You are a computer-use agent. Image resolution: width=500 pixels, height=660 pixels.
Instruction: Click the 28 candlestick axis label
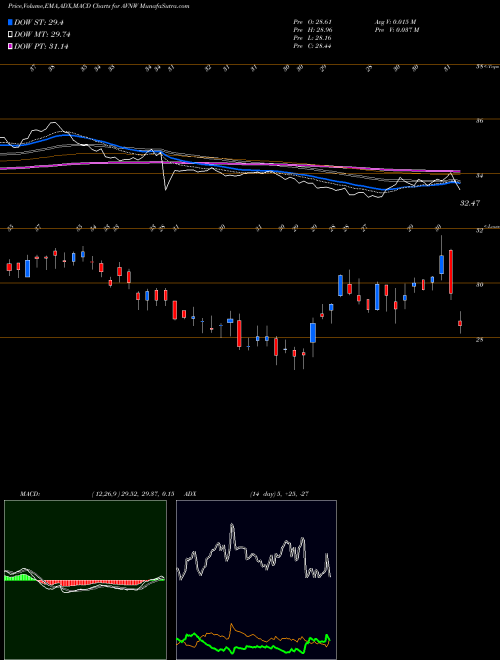[479, 340]
